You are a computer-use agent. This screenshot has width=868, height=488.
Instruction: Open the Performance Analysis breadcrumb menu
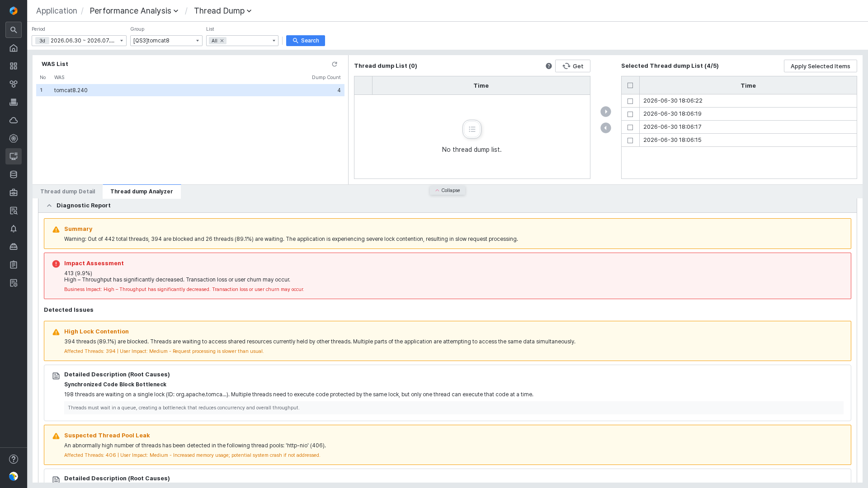pos(134,11)
